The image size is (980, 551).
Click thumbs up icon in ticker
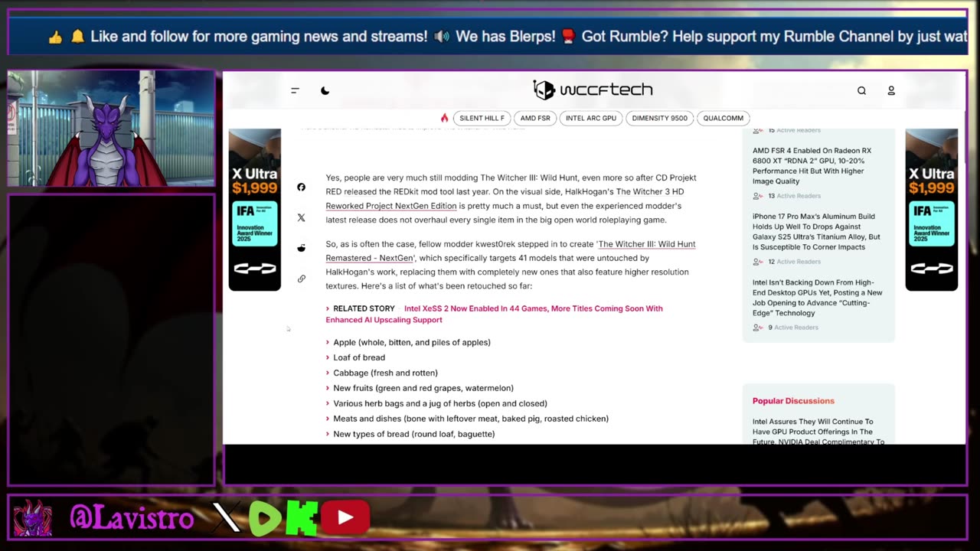point(55,37)
